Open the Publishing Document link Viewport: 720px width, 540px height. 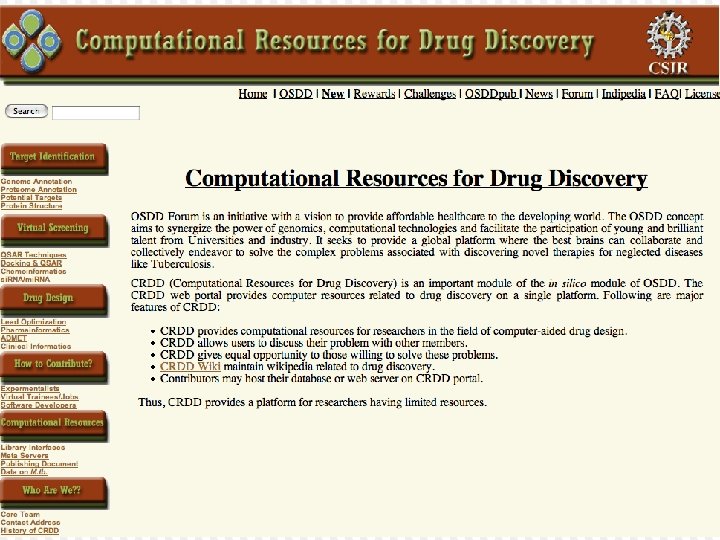(x=39, y=464)
